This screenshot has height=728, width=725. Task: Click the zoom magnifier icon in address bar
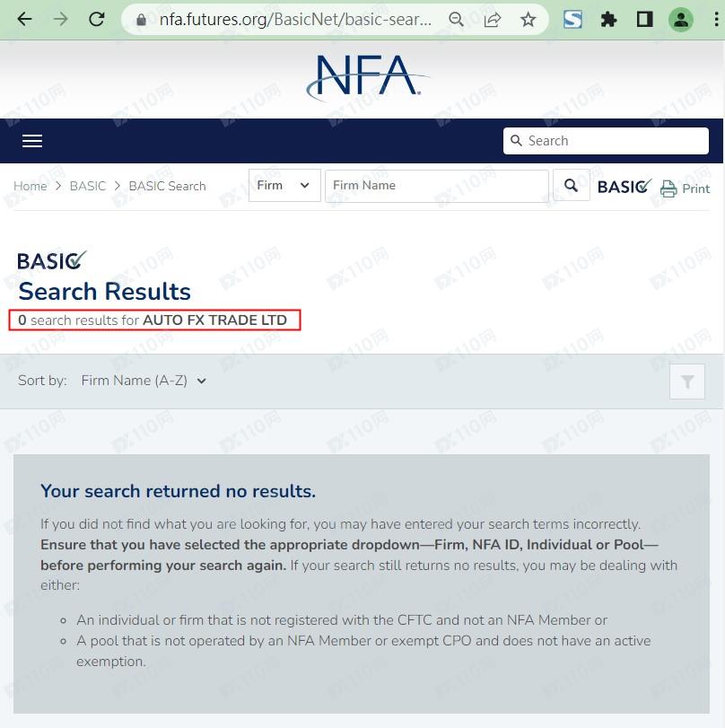click(457, 19)
